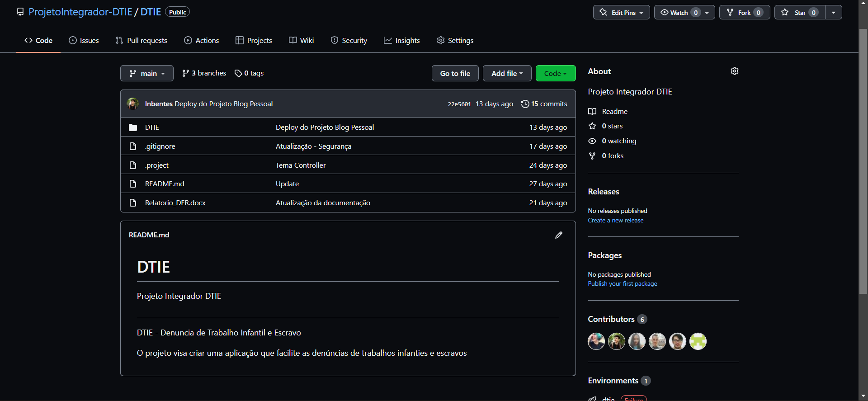Click the fork icon next to 0 forks
The width and height of the screenshot is (868, 401).
592,156
